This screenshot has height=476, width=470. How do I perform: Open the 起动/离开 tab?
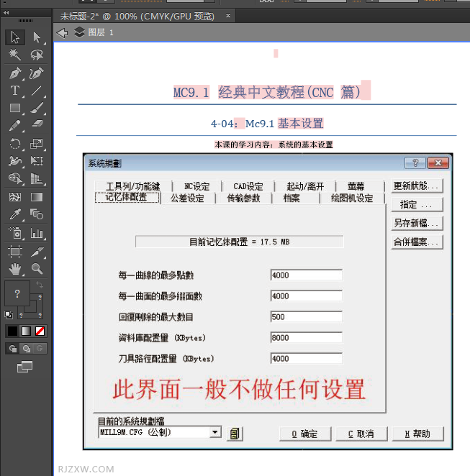[x=305, y=186]
